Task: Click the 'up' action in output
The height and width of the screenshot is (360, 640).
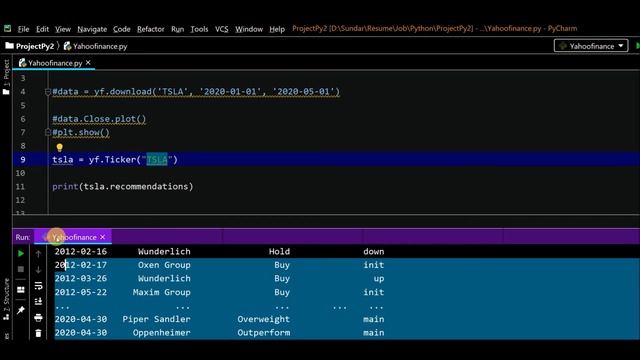Action: point(379,279)
